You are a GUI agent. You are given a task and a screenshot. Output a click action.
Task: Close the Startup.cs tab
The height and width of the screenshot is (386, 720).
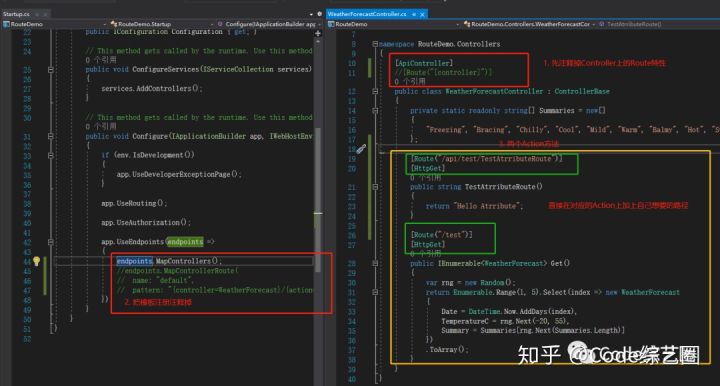pyautogui.click(x=45, y=14)
